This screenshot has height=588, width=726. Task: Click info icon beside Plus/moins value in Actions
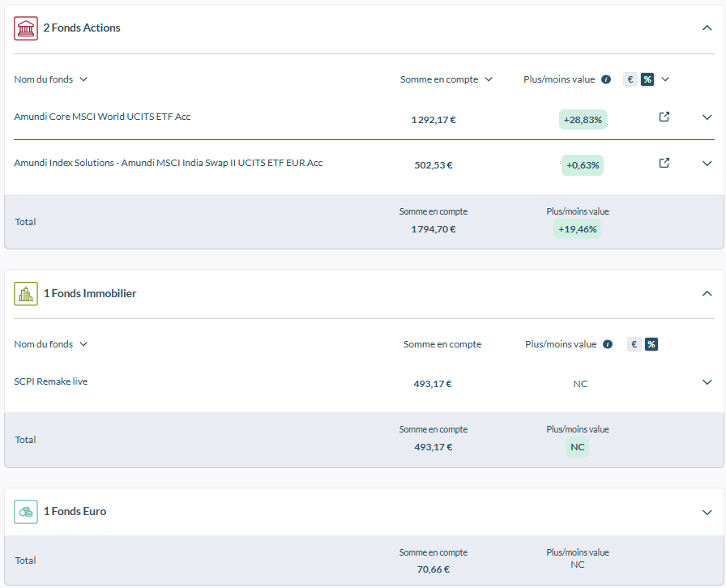[x=605, y=79]
